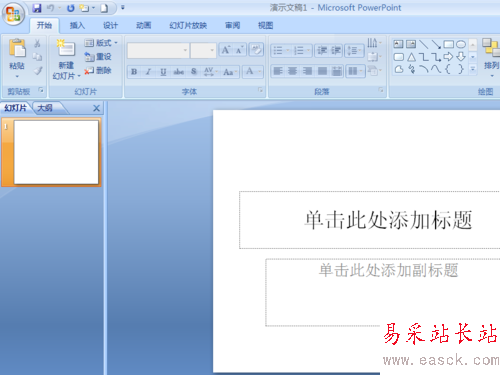500x375 pixels.
Task: Click the Shrink Font small A icon
Action: [239, 50]
